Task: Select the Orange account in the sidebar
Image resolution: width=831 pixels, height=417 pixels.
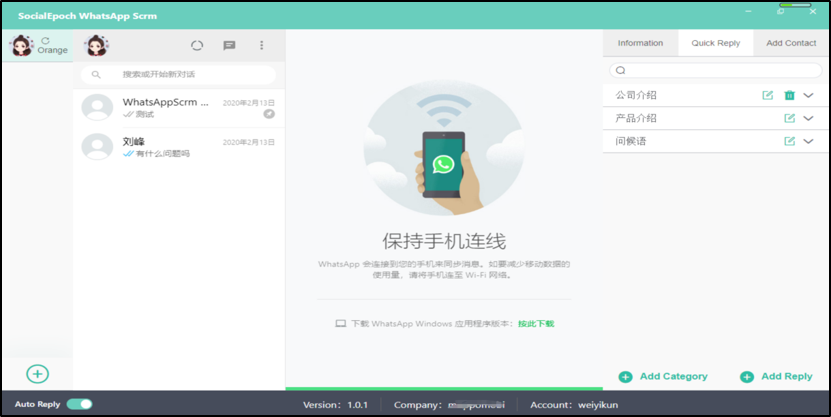Action: coord(38,46)
